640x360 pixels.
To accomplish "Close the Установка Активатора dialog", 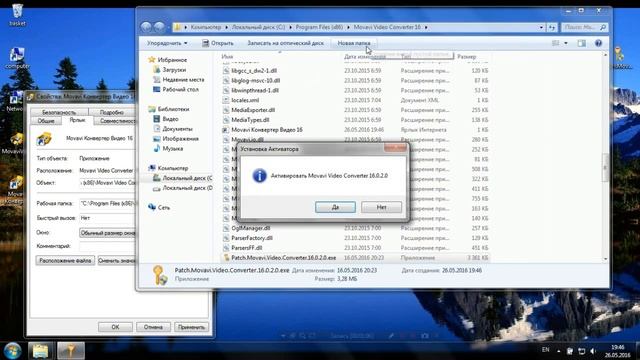I will 395,148.
